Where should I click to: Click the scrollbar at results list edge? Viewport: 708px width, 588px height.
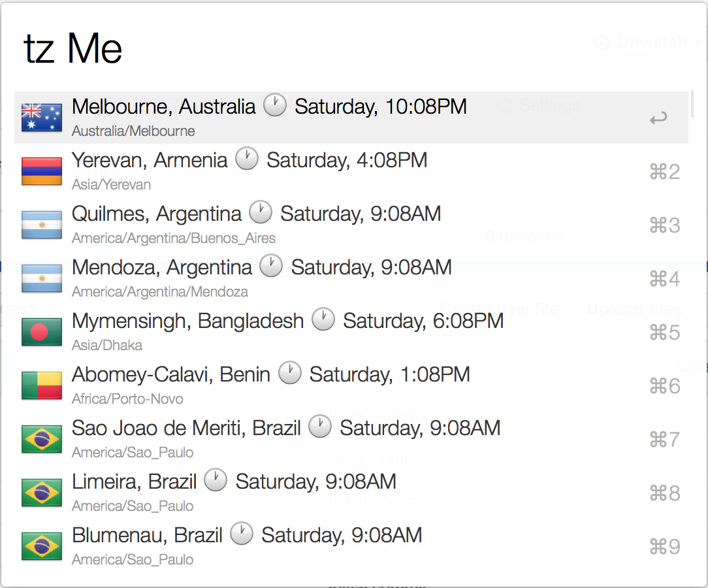coord(692,103)
